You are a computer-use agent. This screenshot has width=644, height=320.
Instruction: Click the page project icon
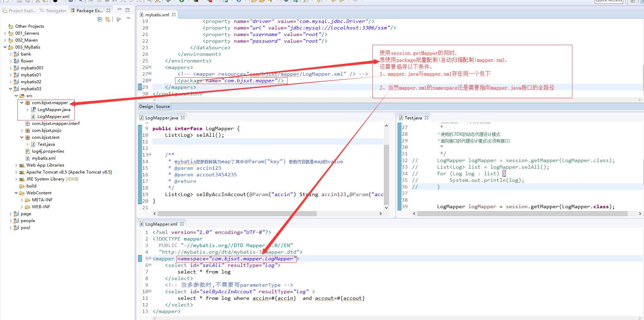[x=16, y=214]
